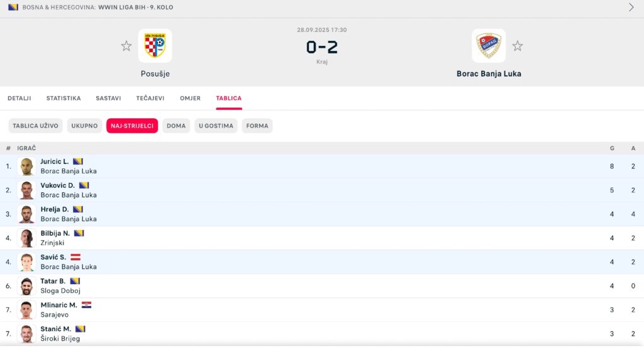Choose the U gostima filter
644x362 pixels.
[216, 126]
